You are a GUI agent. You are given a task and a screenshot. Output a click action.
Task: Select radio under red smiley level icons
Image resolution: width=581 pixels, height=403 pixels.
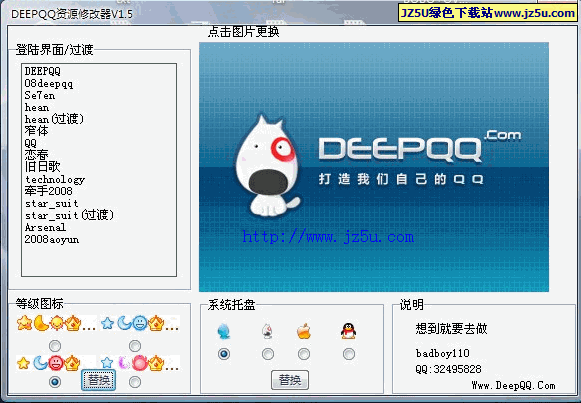[x=55, y=382]
